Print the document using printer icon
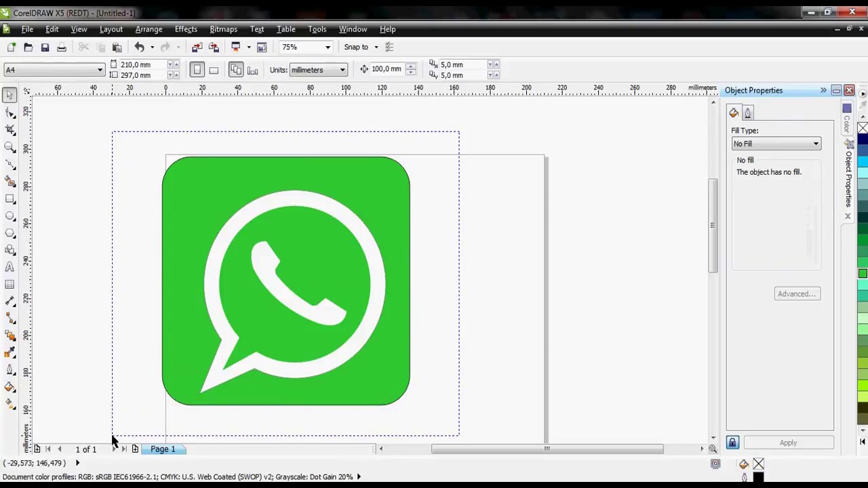Screen dimensions: 868x488 coord(62,47)
